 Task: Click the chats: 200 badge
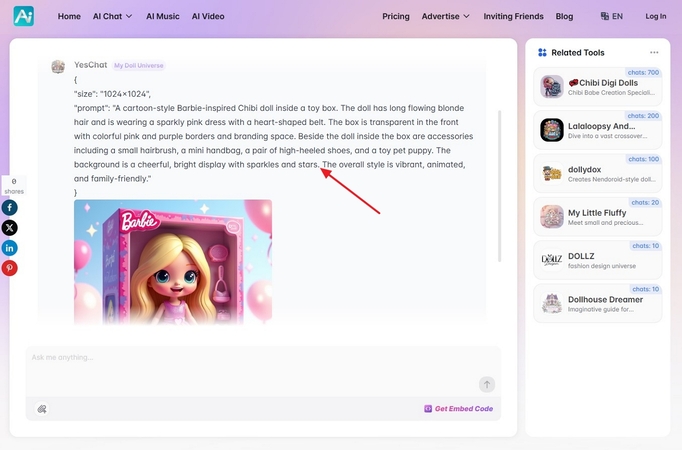(643, 116)
